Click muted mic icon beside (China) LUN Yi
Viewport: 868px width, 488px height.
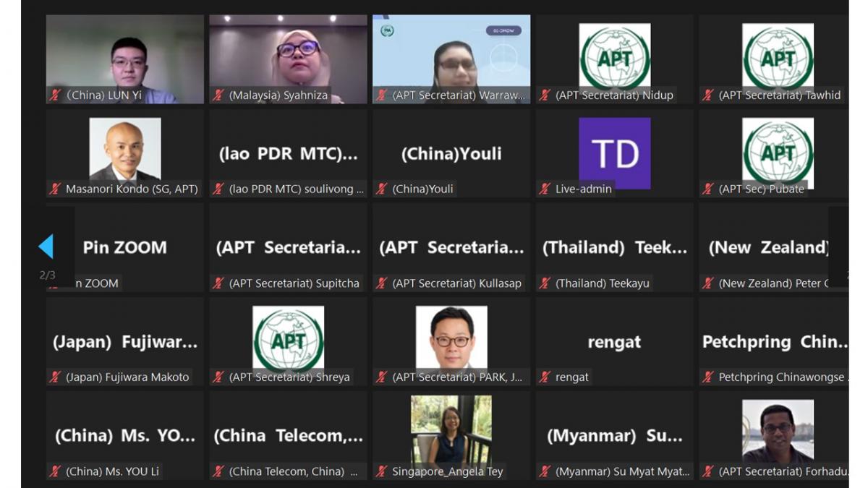55,95
